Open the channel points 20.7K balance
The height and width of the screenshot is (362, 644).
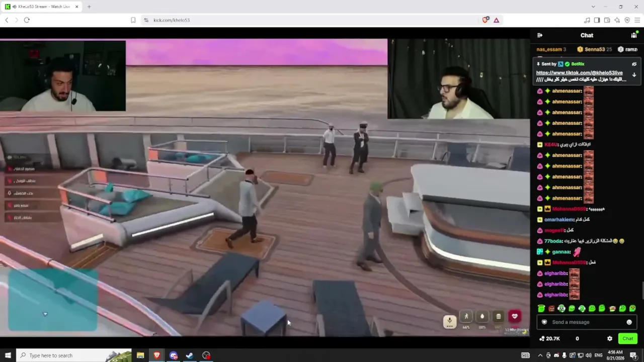point(549,338)
